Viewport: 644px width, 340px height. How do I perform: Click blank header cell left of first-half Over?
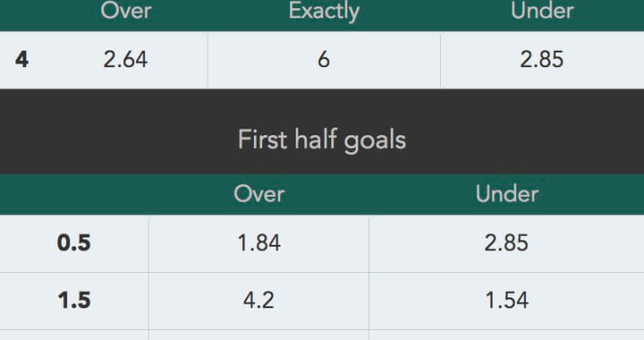click(x=74, y=194)
